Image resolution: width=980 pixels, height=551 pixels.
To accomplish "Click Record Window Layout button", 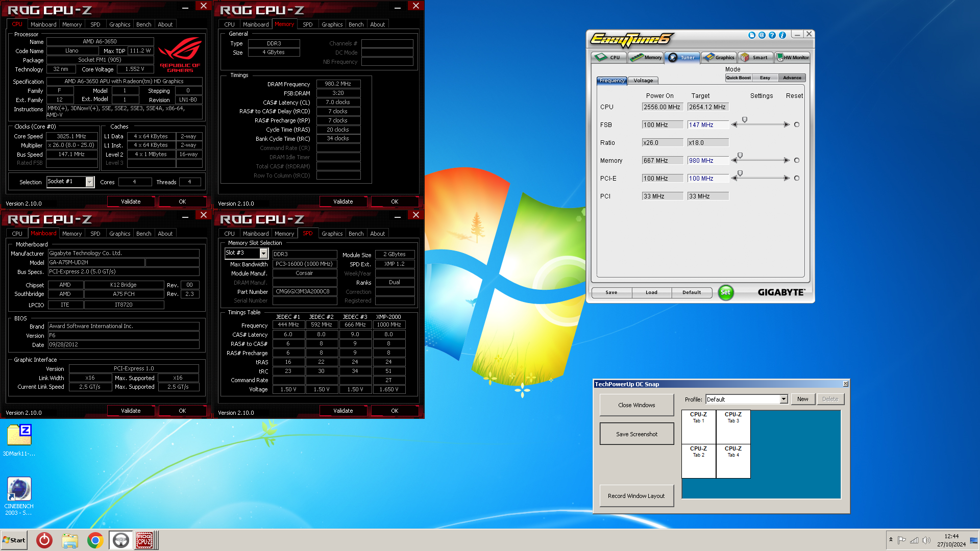I will tap(636, 496).
